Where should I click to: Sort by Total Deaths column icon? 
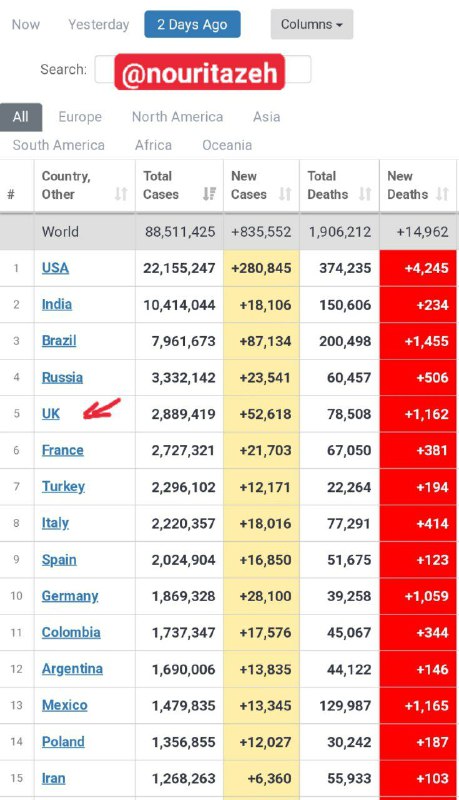365,194
